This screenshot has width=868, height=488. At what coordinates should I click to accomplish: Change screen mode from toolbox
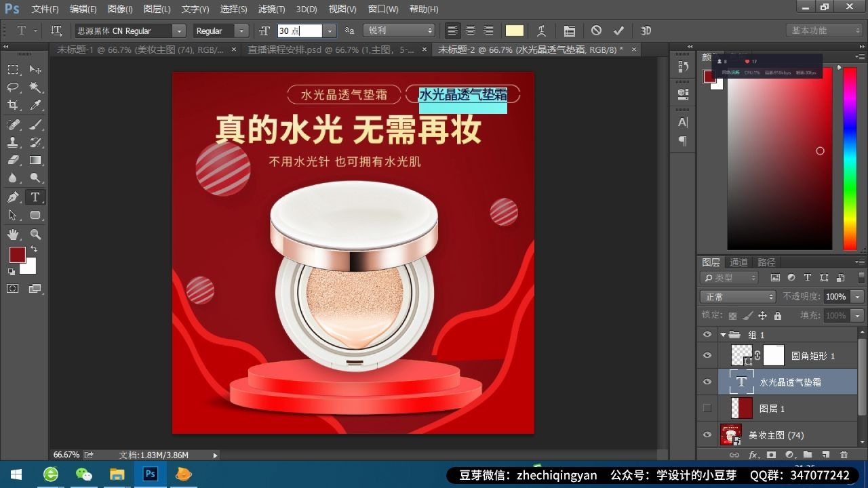pos(35,289)
